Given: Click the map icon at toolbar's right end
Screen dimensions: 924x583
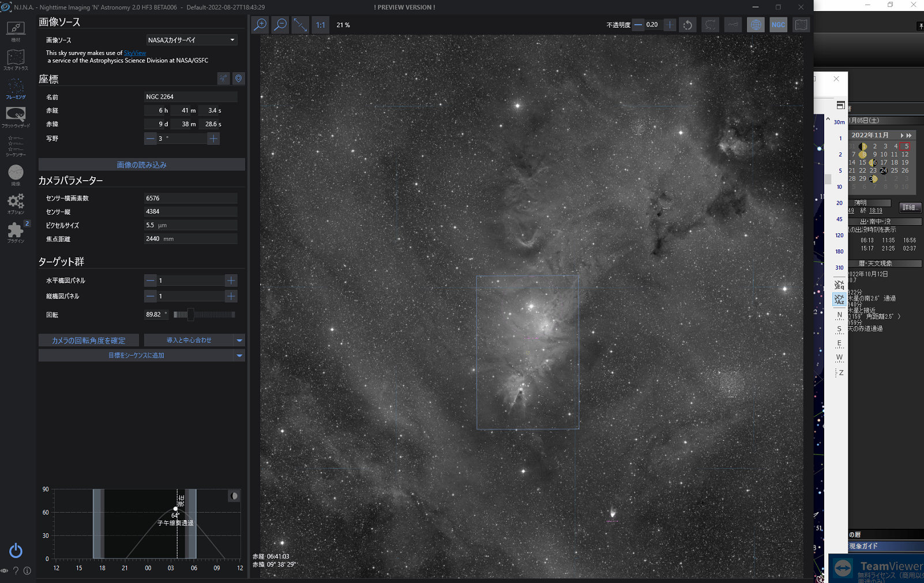Looking at the screenshot, I should tap(801, 25).
